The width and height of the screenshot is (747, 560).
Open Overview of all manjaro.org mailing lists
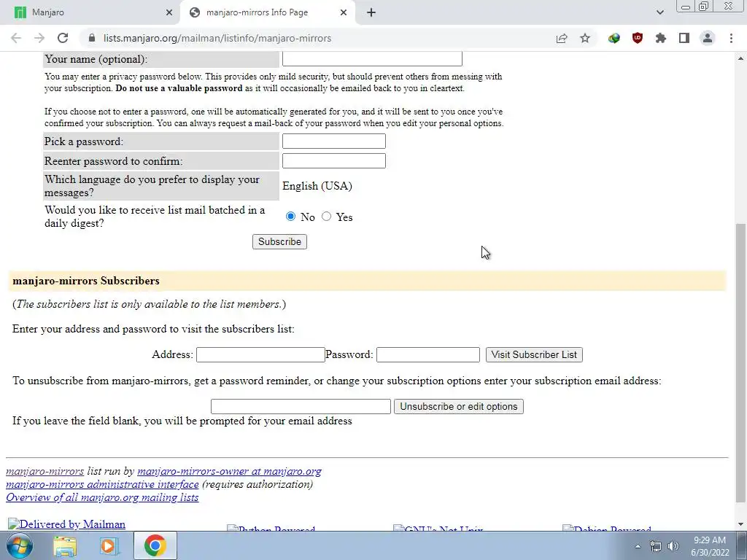(x=102, y=497)
